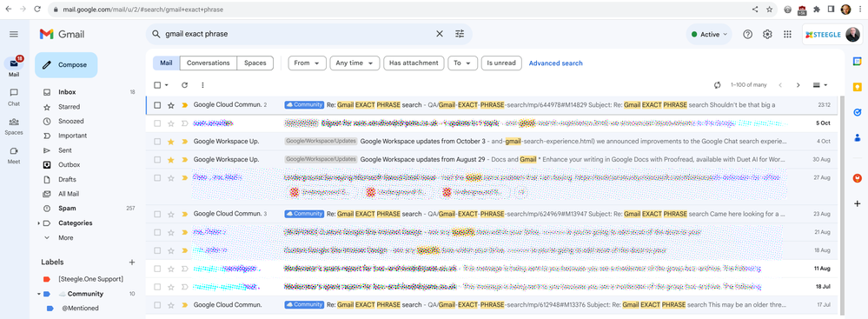
Task: Unstar the 30 Aug Google Workspace updates email
Action: [x=171, y=160]
